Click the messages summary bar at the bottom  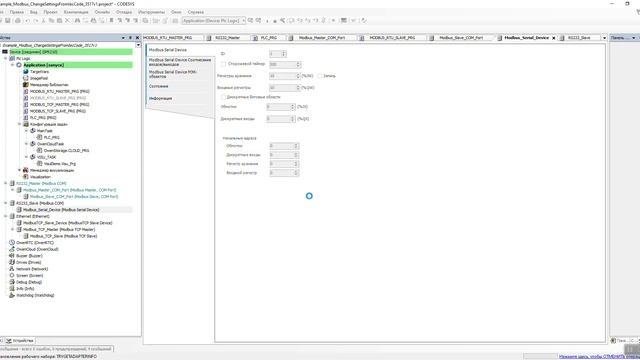(56, 349)
